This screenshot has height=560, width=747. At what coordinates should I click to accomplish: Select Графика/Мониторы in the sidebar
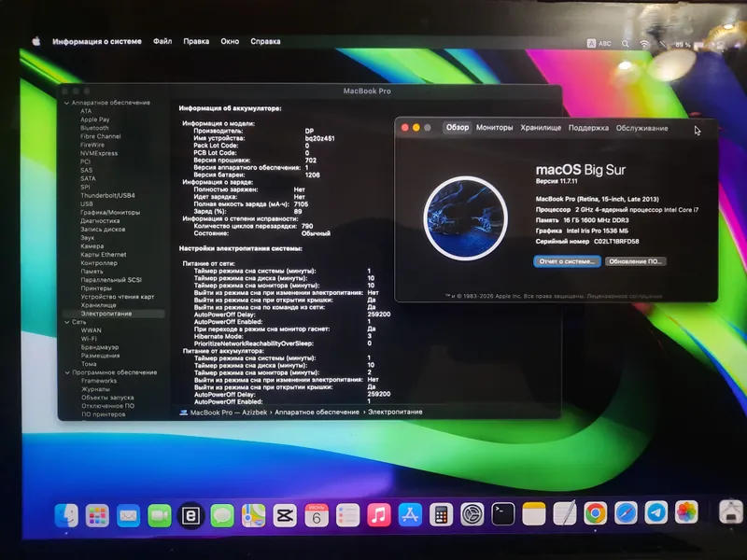[x=110, y=213]
